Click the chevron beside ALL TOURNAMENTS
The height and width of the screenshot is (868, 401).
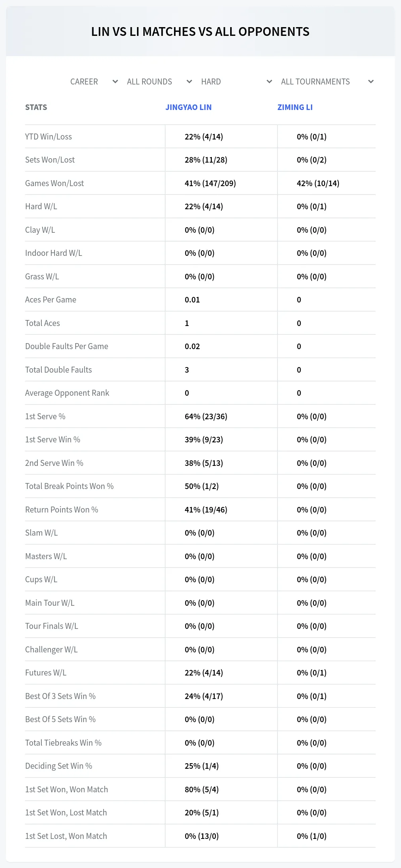[x=371, y=82]
